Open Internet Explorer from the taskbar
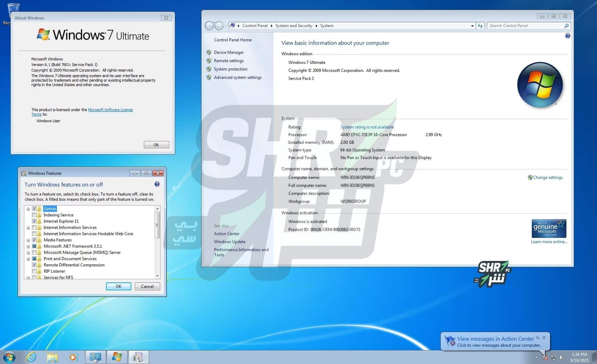597x364 pixels. coord(31,357)
